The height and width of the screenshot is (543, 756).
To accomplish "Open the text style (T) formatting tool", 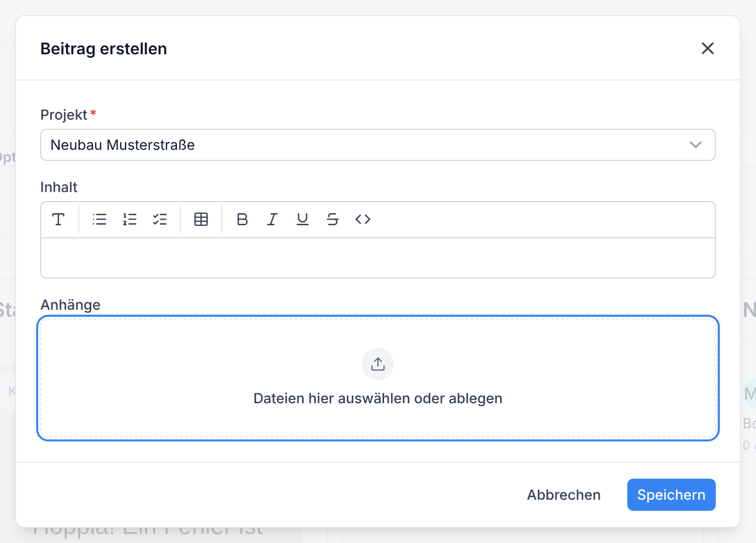I will pos(58,219).
